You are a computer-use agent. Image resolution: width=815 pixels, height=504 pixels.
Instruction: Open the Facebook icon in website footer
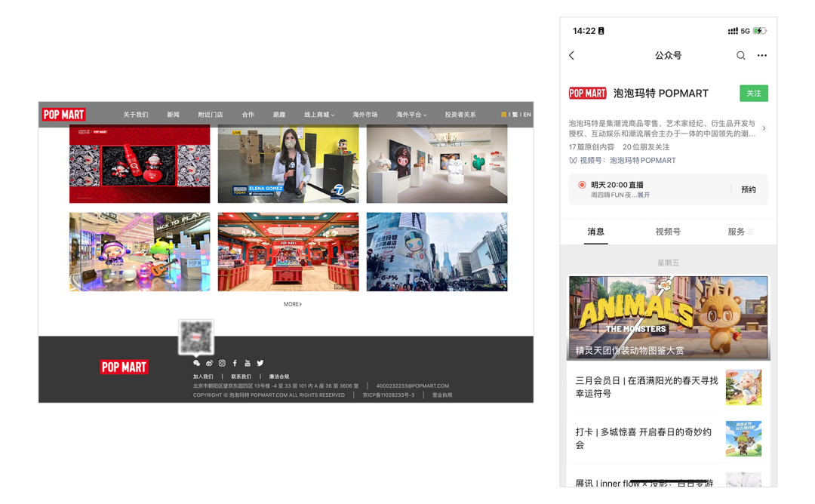click(x=235, y=363)
